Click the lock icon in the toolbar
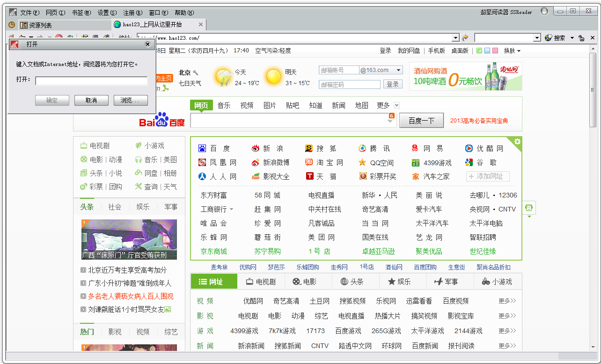 (x=581, y=38)
